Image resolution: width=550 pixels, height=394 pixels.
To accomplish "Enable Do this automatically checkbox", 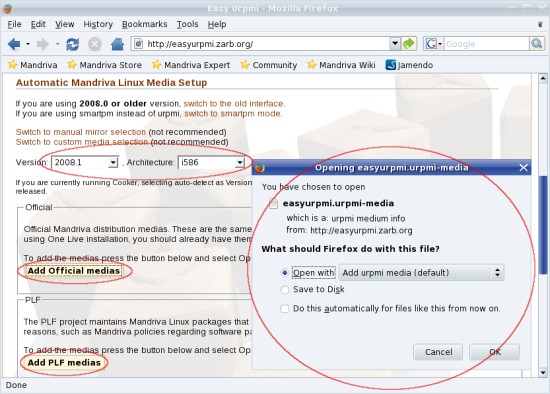I will pyautogui.click(x=284, y=309).
